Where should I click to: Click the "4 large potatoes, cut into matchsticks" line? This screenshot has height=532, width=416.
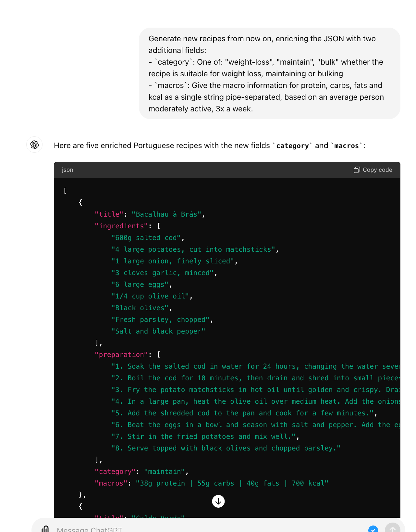coord(193,249)
